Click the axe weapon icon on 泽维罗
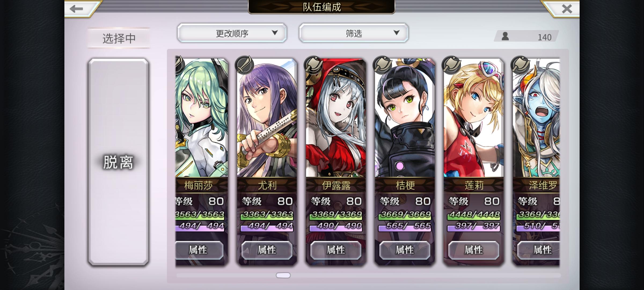 pos(520,65)
